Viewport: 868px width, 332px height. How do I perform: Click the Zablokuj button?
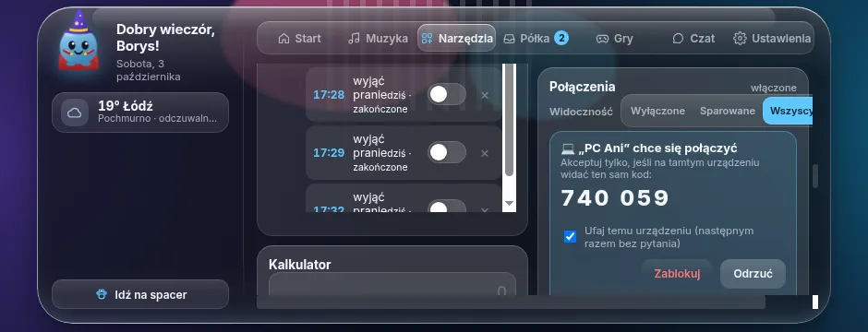click(677, 274)
